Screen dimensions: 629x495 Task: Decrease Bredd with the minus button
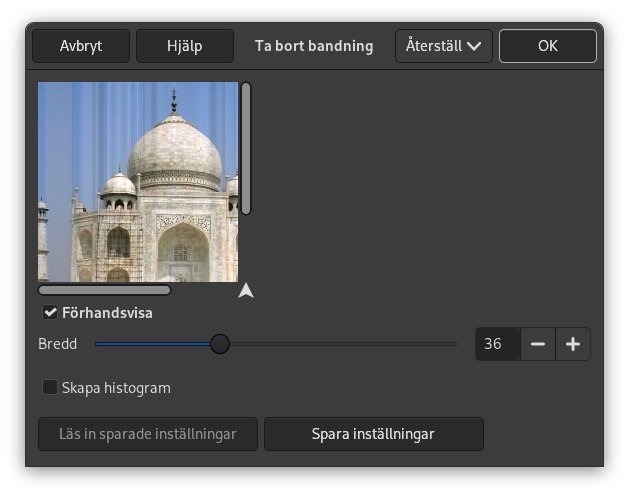538,344
